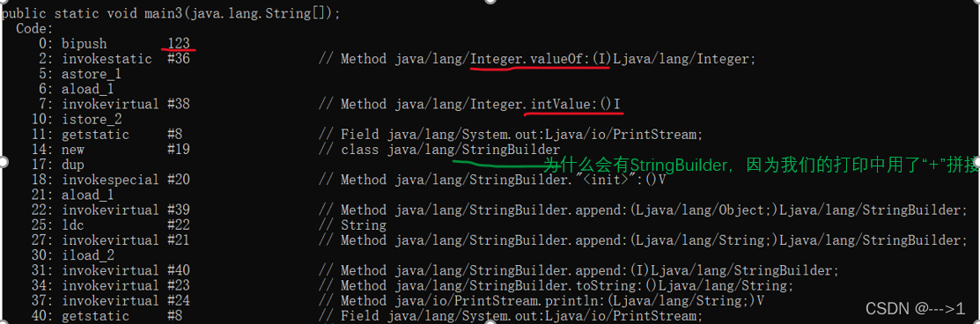Image resolution: width=980 pixels, height=324 pixels.
Task: Select the "dup" instruction at offset 17
Action: click(x=72, y=166)
